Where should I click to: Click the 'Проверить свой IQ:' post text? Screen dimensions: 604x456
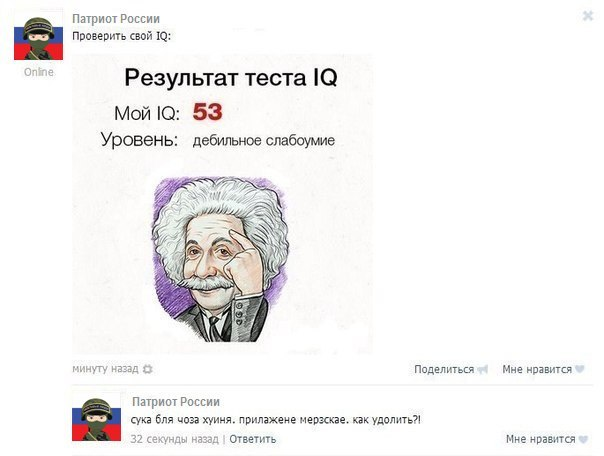pos(121,36)
